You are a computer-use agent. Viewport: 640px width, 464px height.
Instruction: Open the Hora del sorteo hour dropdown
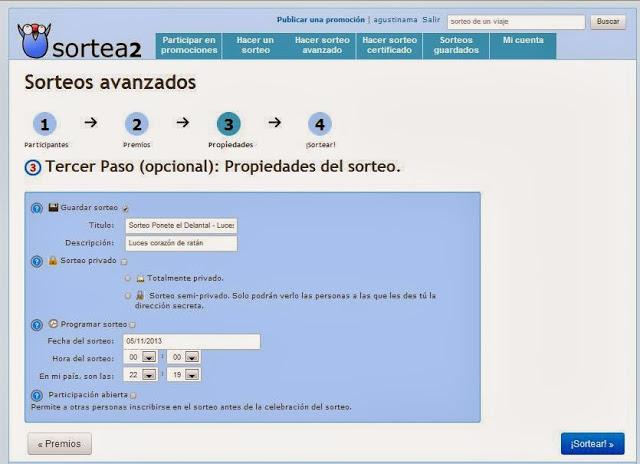click(148, 357)
